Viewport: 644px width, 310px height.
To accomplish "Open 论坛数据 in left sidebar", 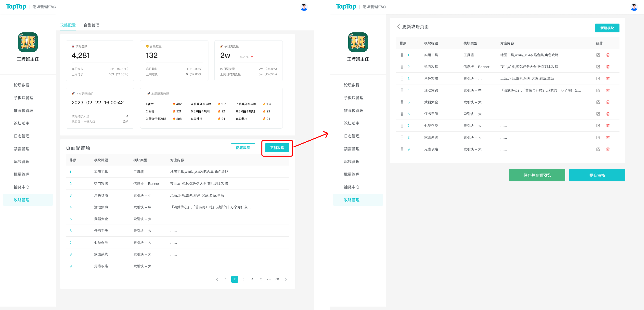I will click(x=22, y=85).
